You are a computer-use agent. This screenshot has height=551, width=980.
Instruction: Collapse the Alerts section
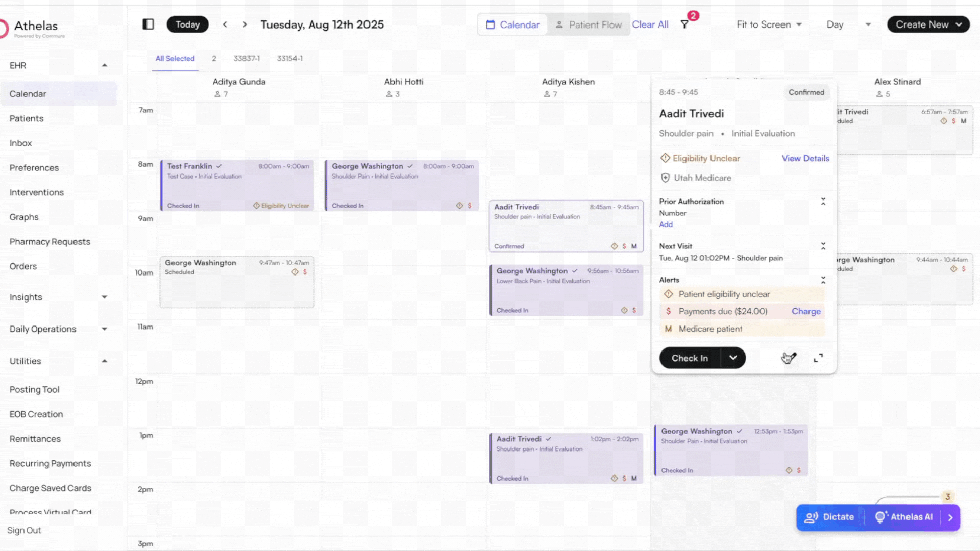coord(823,280)
